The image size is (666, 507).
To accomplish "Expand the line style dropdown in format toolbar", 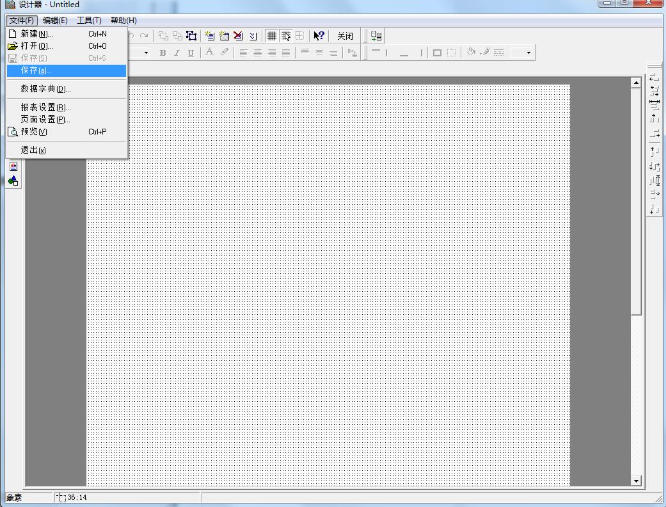I will 528,53.
